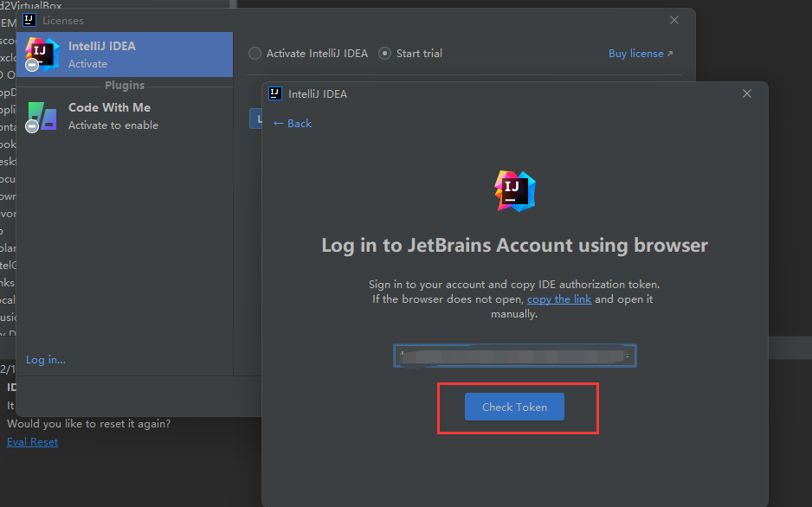Select the Start trial radio button

click(x=410, y=54)
